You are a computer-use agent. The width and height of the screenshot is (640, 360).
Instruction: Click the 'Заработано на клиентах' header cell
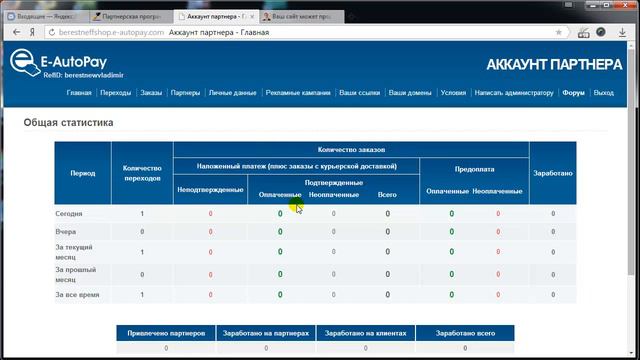(365, 333)
